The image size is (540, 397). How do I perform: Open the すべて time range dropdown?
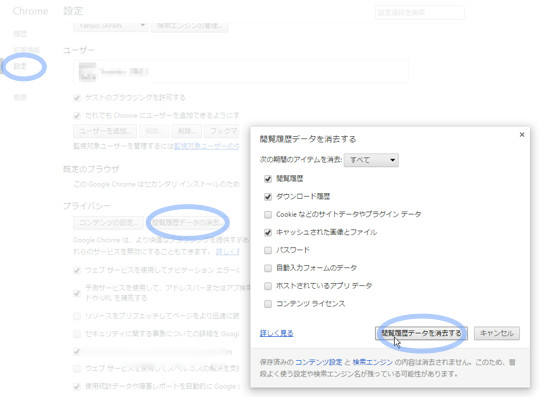coord(371,160)
